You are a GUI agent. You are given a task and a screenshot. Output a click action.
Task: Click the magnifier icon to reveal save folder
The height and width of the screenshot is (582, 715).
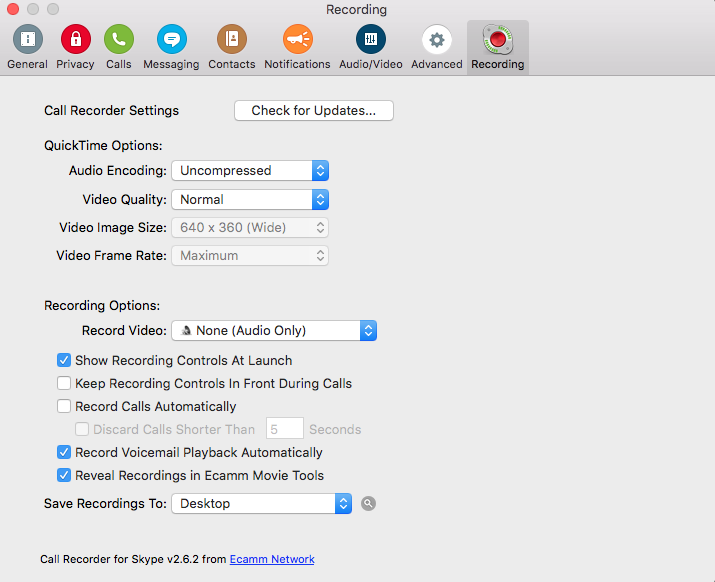(368, 504)
